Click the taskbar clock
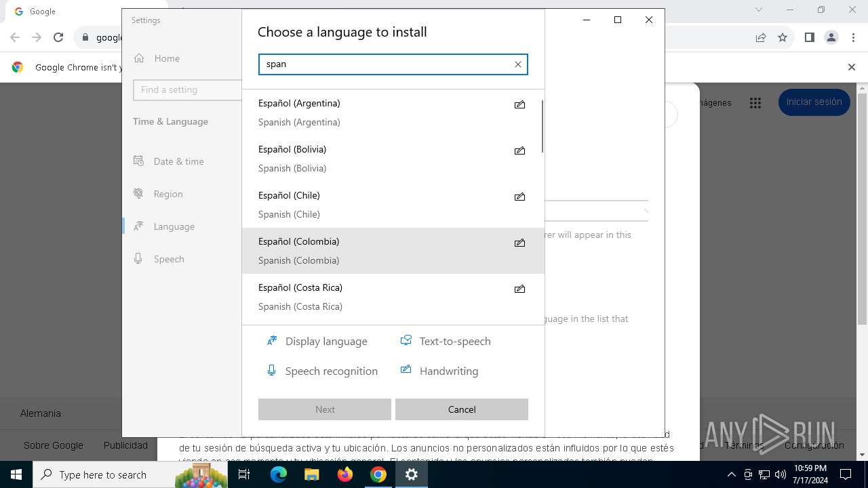Image resolution: width=868 pixels, height=488 pixels. [x=810, y=474]
